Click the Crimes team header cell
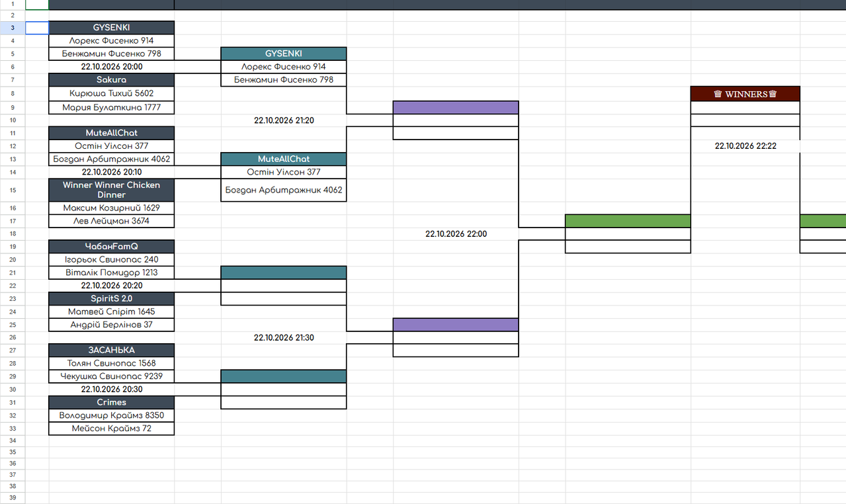The image size is (846, 504). pyautogui.click(x=112, y=402)
